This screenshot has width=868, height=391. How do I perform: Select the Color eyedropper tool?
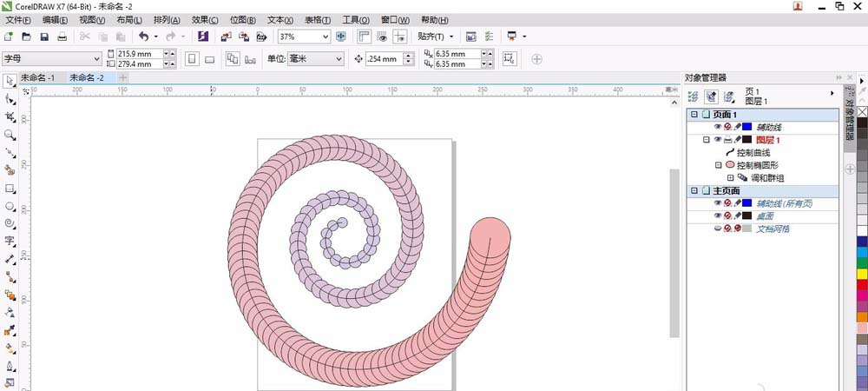point(10,330)
